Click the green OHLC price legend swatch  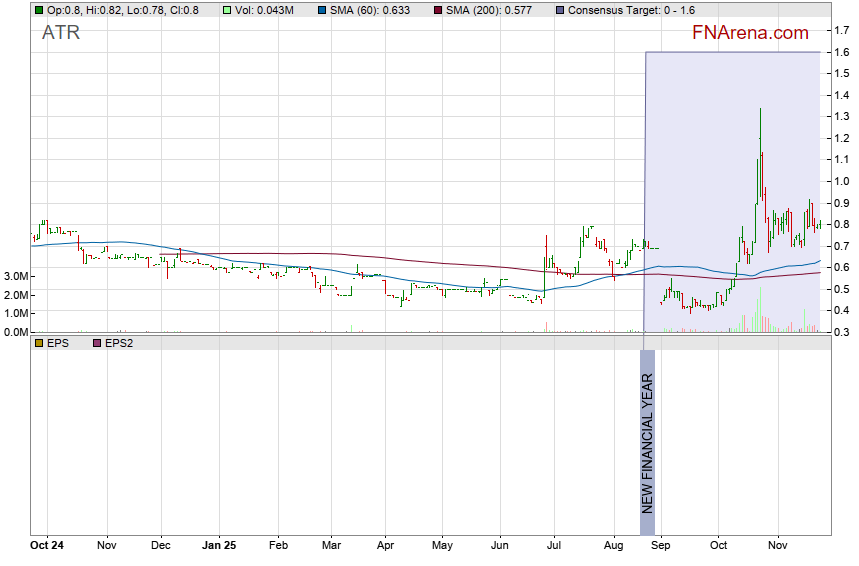point(39,10)
